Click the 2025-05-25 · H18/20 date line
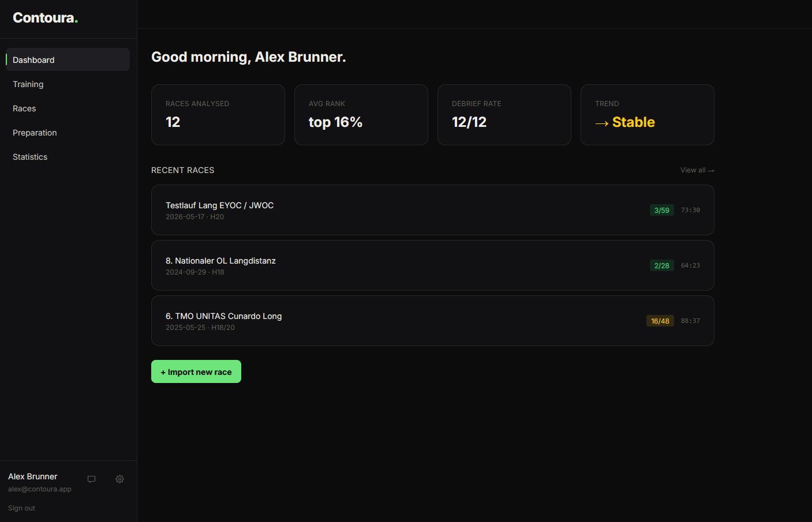This screenshot has height=522, width=812. click(200, 328)
